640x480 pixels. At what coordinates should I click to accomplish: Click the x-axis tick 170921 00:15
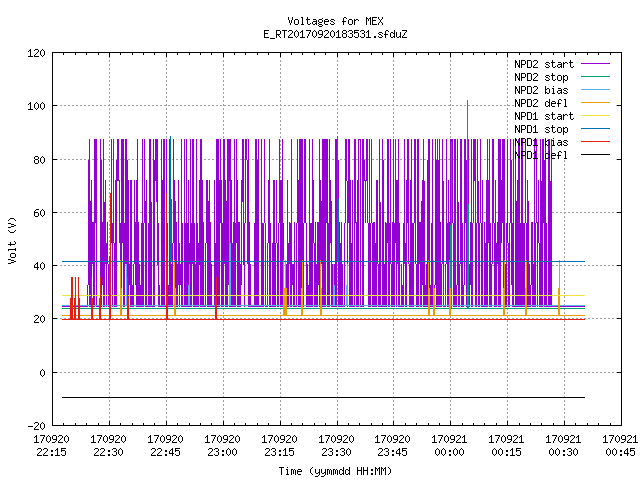click(507, 446)
